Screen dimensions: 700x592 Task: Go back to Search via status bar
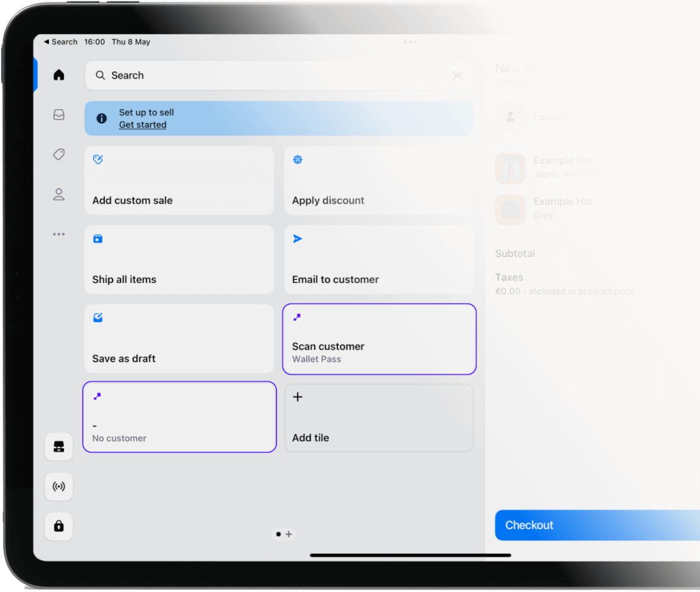pyautogui.click(x=61, y=42)
